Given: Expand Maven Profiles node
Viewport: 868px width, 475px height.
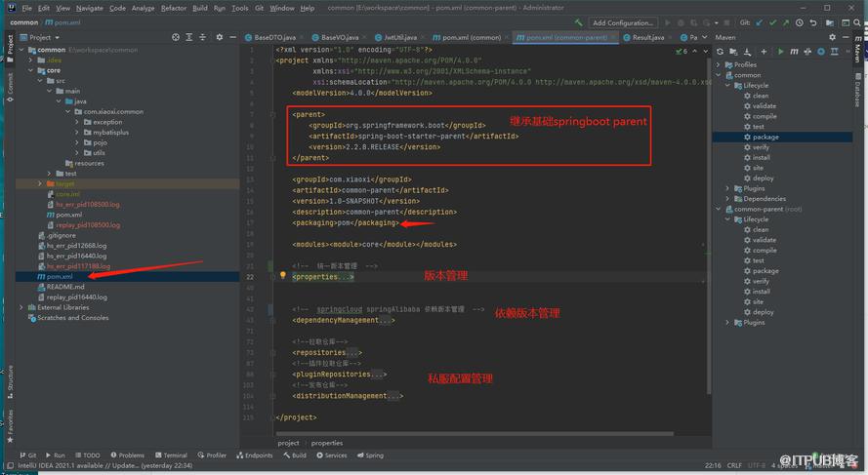Looking at the screenshot, I should coord(718,64).
